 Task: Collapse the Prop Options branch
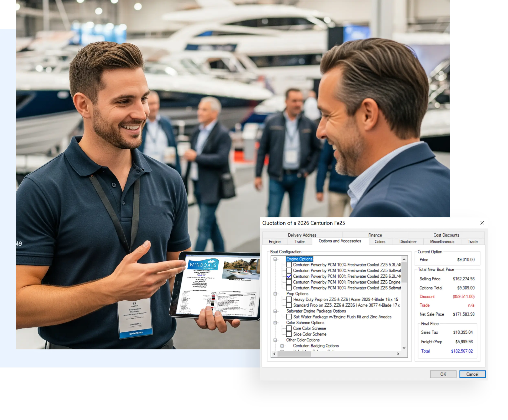point(275,293)
